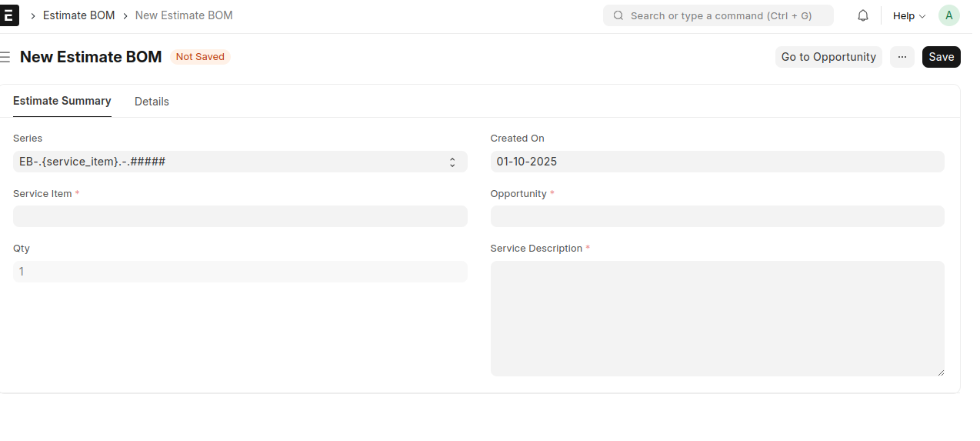Click the Save button
This screenshot has height=441, width=980.
tap(941, 57)
